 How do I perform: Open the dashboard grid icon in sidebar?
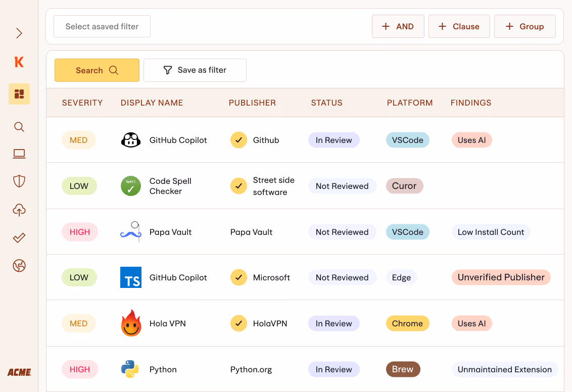pyautogui.click(x=19, y=94)
